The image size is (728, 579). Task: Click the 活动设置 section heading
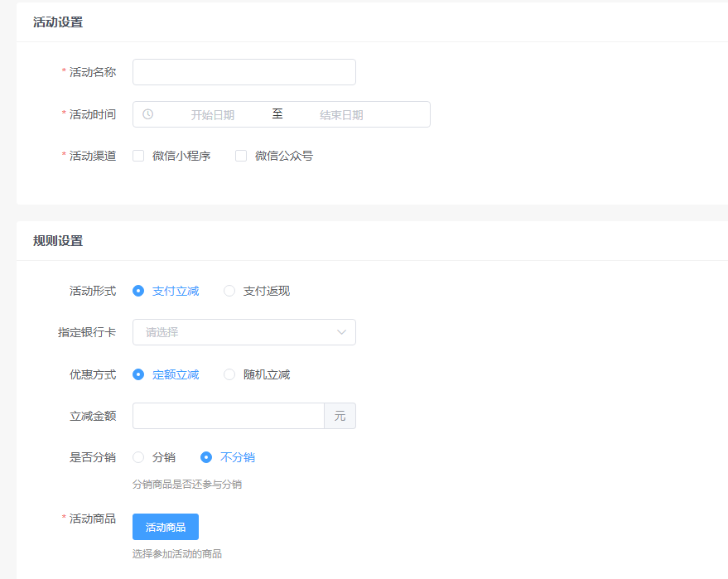[x=58, y=22]
